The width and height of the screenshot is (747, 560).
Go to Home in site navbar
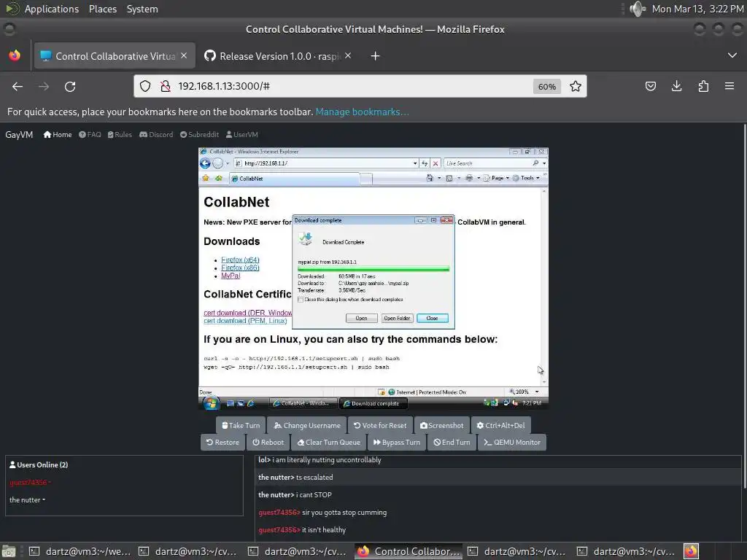coord(58,135)
